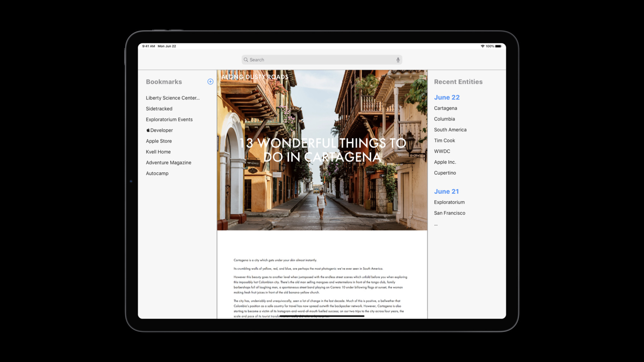Open Exploratorium Events bookmark

[169, 119]
